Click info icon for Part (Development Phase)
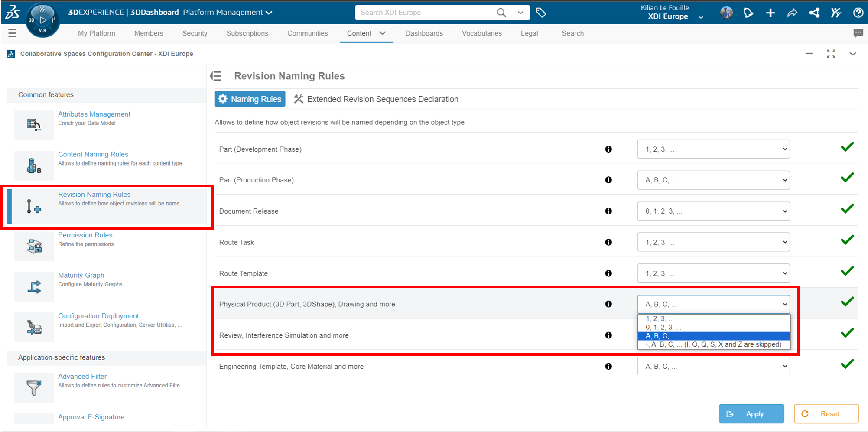 click(608, 149)
